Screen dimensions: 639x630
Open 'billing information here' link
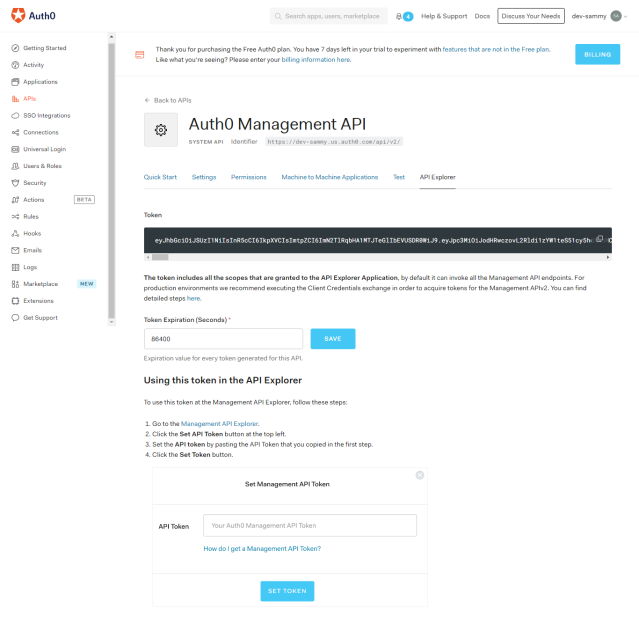(x=316, y=59)
